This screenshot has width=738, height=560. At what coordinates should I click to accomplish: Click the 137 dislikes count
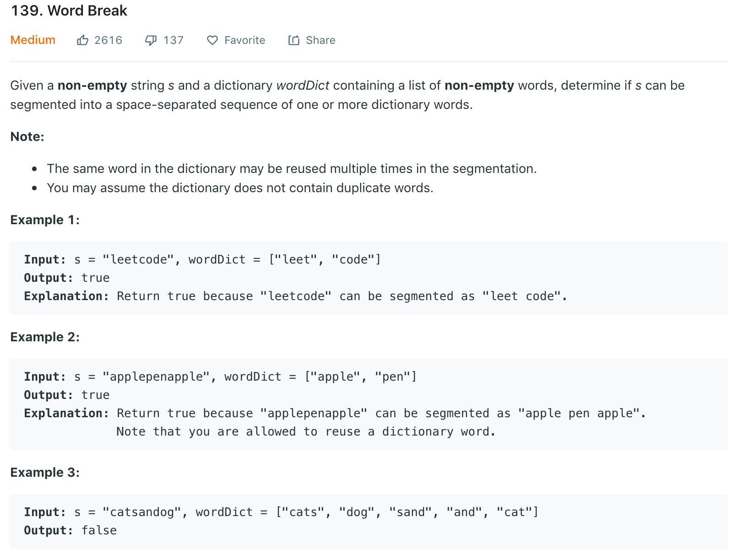[x=174, y=40]
